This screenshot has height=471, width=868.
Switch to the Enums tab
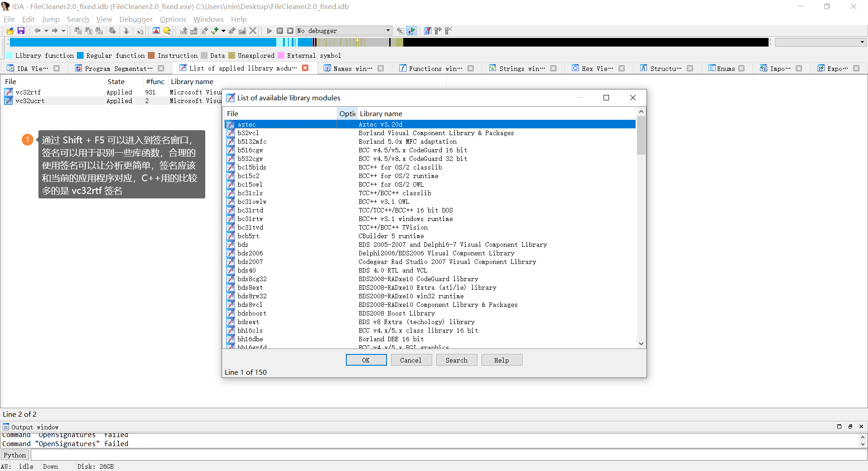(726, 68)
